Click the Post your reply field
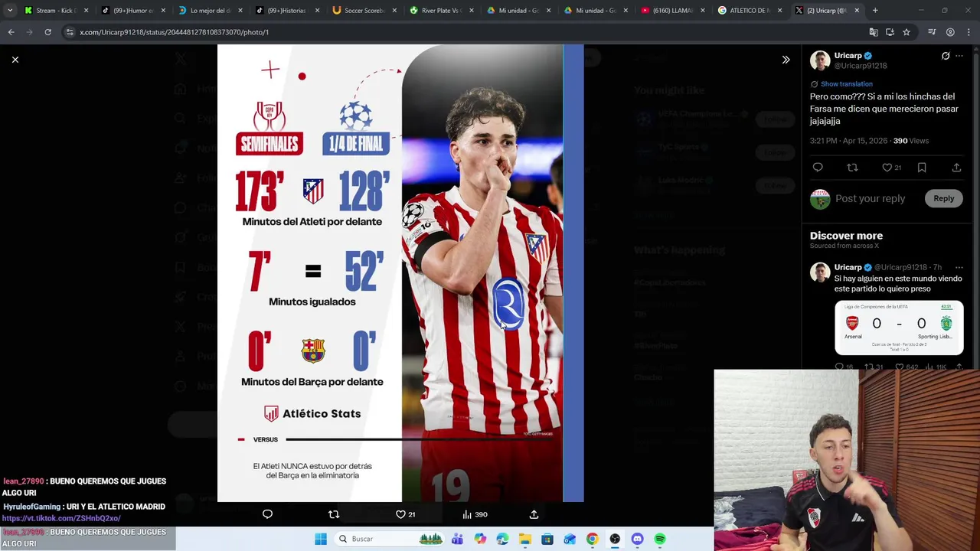 pos(870,198)
